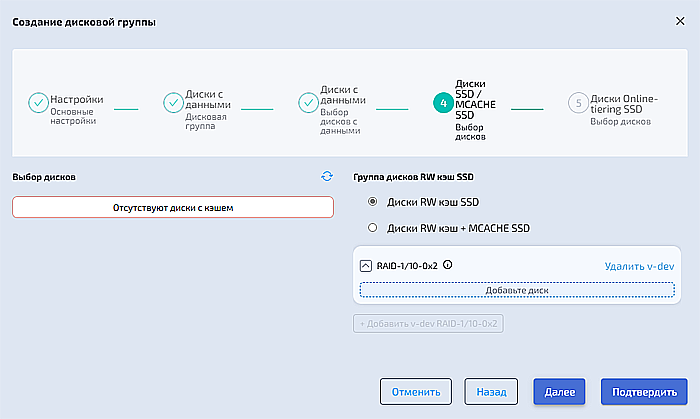
Task: Click the Удалить v-dev link
Action: pyautogui.click(x=639, y=266)
